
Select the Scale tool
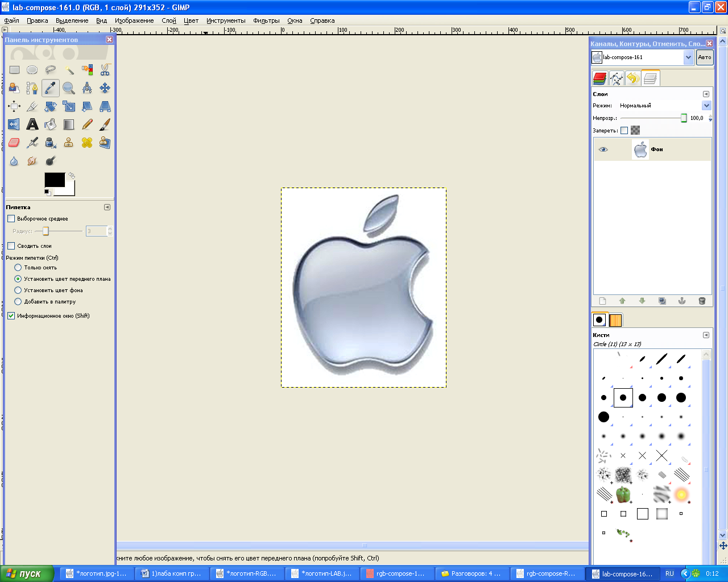[x=69, y=106]
